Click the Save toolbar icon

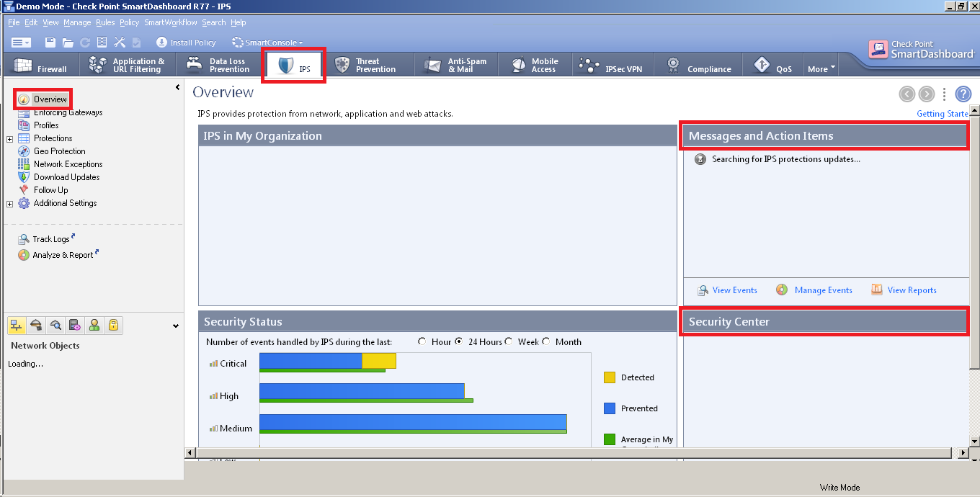pos(50,42)
